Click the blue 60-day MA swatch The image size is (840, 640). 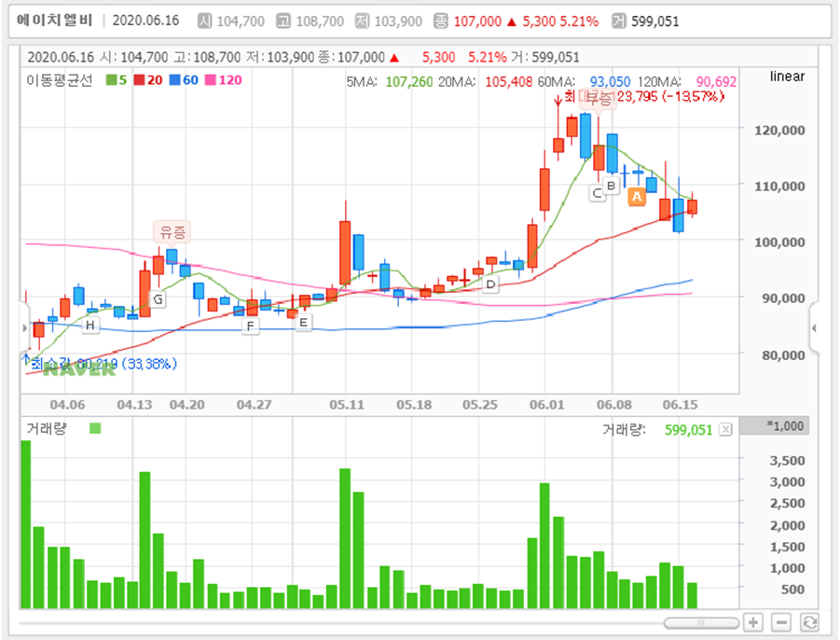click(x=174, y=80)
